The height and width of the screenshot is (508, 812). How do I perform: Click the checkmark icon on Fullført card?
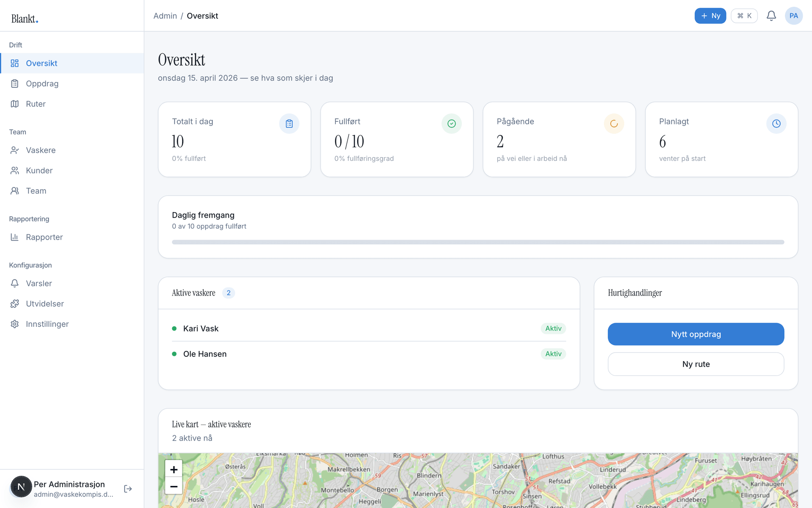pos(451,123)
